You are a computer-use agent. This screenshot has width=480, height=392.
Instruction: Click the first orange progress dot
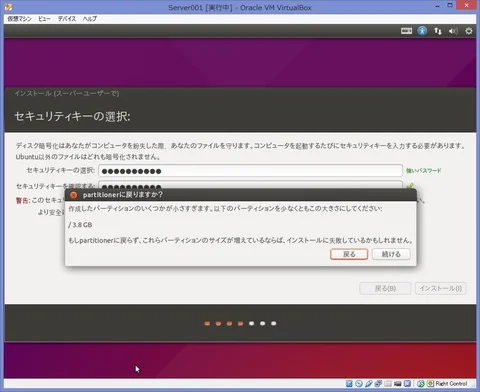click(x=207, y=323)
